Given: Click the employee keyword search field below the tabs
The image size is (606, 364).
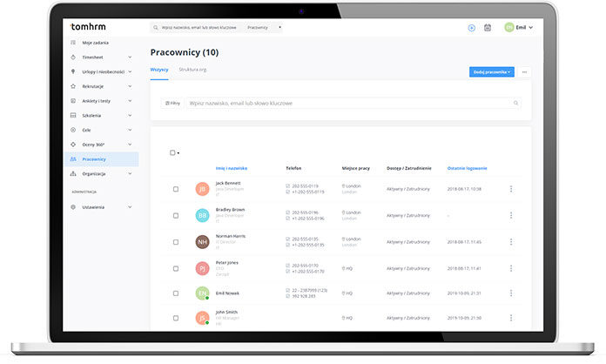Looking at the screenshot, I should pyautogui.click(x=348, y=103).
